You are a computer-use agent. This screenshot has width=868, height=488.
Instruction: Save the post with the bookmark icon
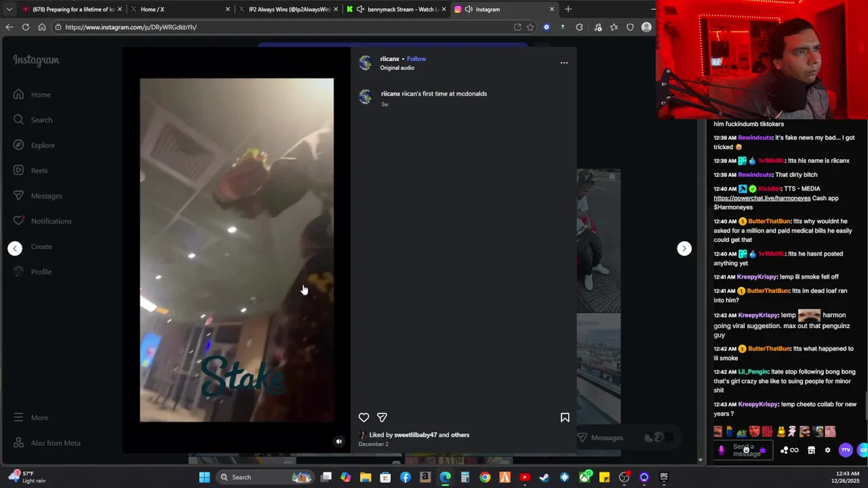coord(565,418)
